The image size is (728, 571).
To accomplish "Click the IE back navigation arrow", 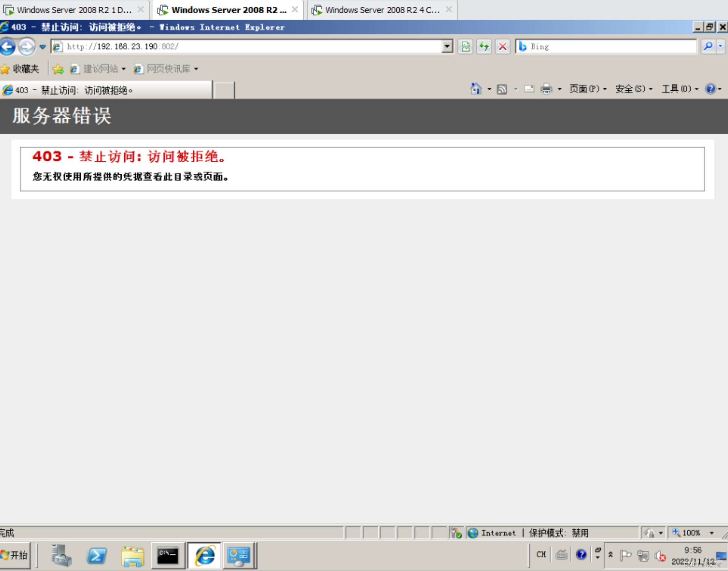I will 8,47.
